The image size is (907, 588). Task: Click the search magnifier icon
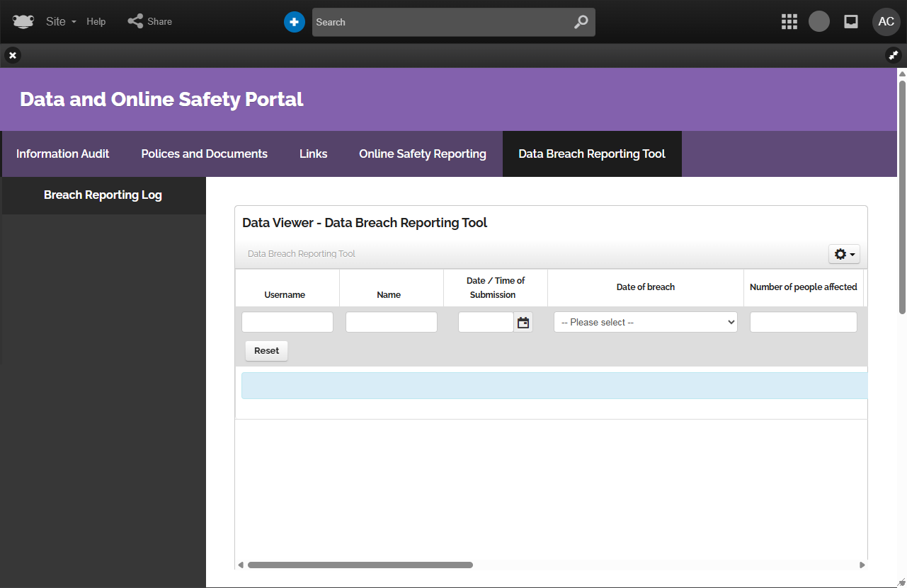pos(581,22)
